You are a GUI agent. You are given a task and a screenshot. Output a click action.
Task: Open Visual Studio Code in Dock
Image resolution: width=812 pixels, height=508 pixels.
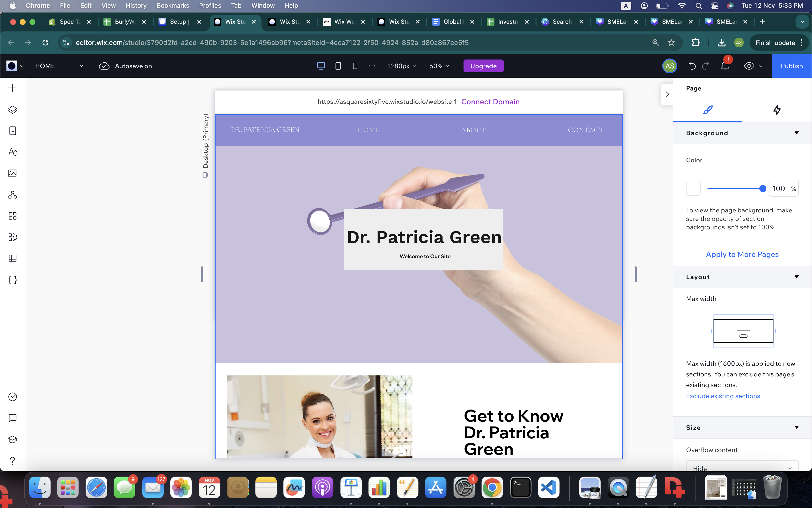click(549, 487)
